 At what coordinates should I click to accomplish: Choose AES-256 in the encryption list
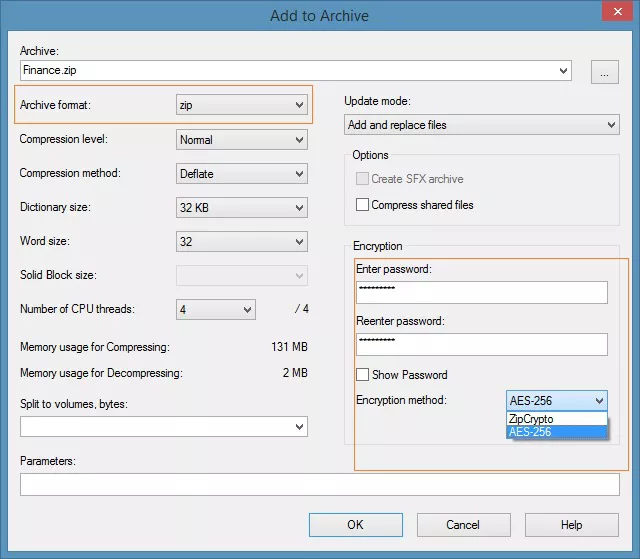point(557,432)
